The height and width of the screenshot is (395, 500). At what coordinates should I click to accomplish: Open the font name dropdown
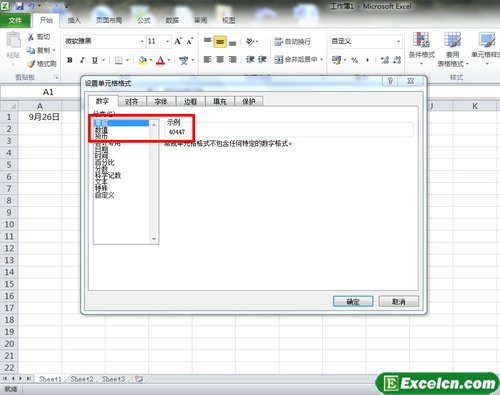pyautogui.click(x=142, y=41)
